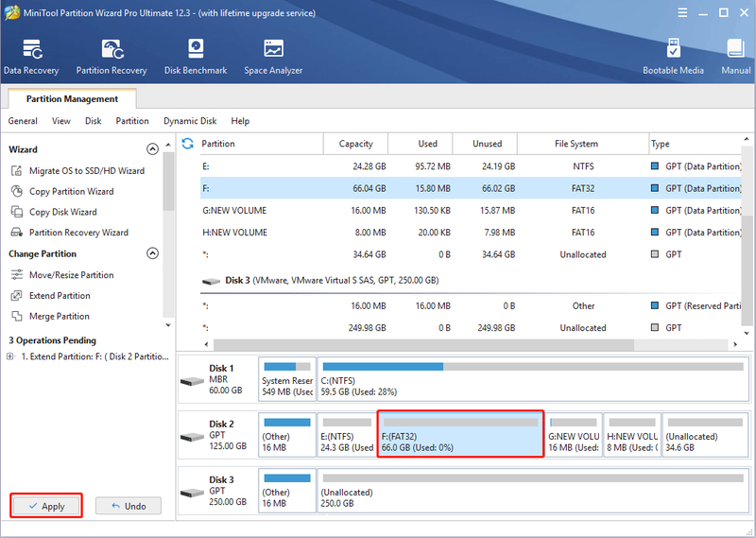
Task: Select the Partition Management tab
Action: [73, 99]
